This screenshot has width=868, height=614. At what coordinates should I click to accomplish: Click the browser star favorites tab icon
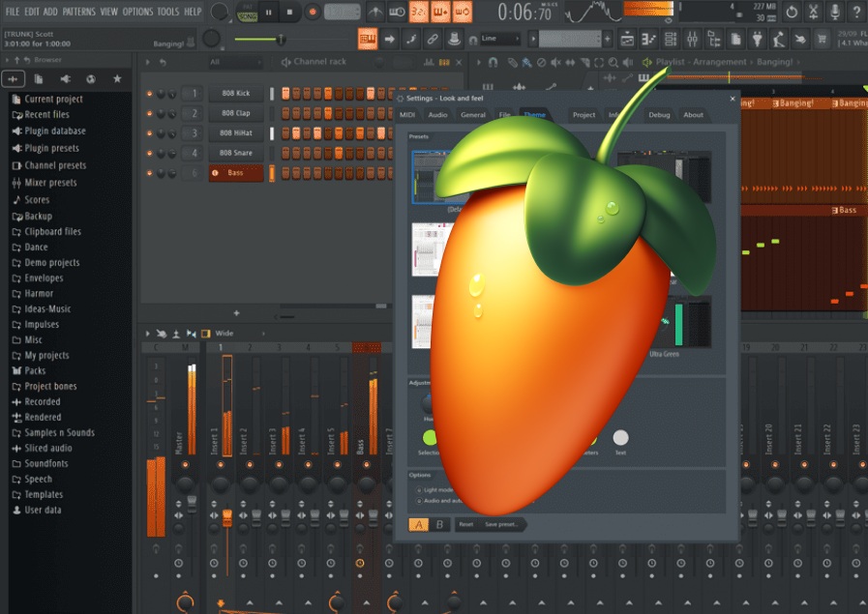(x=117, y=79)
